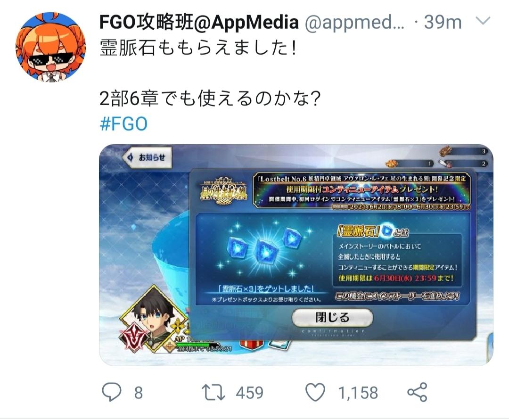Retweet using the retweet arrows icon
The image size is (509, 420).
click(x=213, y=392)
